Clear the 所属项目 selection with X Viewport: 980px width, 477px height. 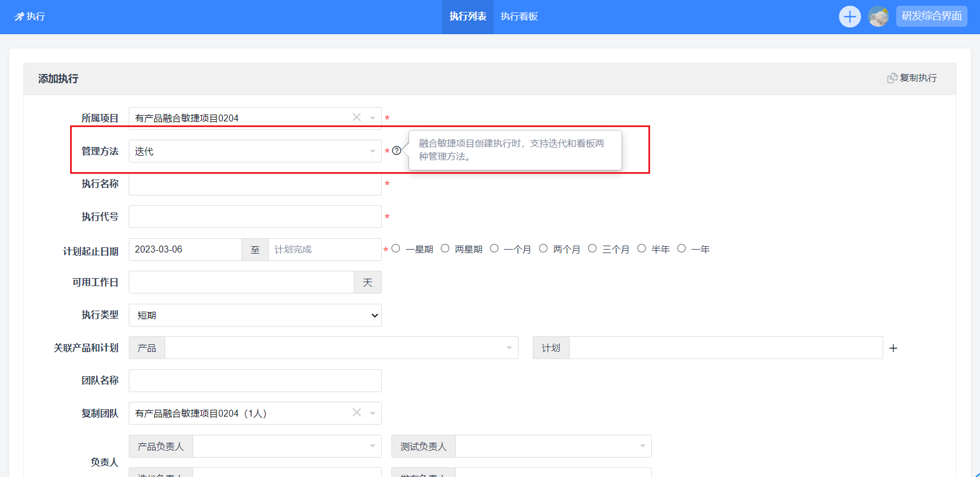pyautogui.click(x=357, y=117)
